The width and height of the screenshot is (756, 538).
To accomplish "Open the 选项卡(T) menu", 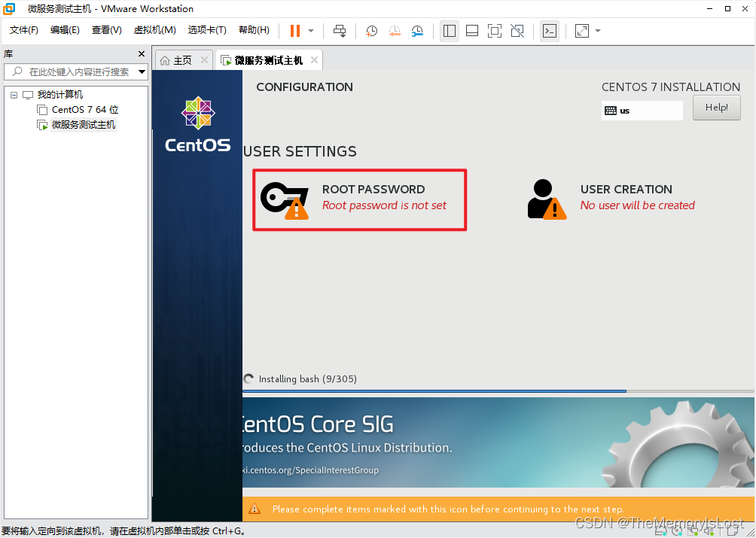I will (x=207, y=30).
